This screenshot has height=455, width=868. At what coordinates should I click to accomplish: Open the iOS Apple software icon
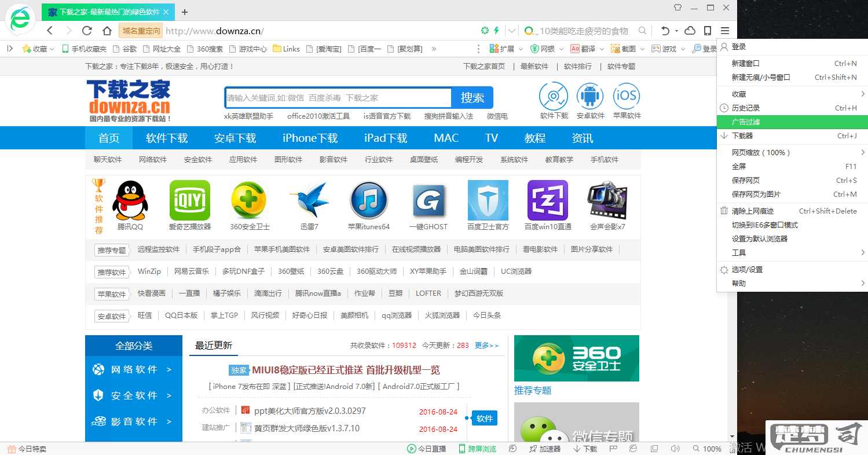pyautogui.click(x=626, y=96)
